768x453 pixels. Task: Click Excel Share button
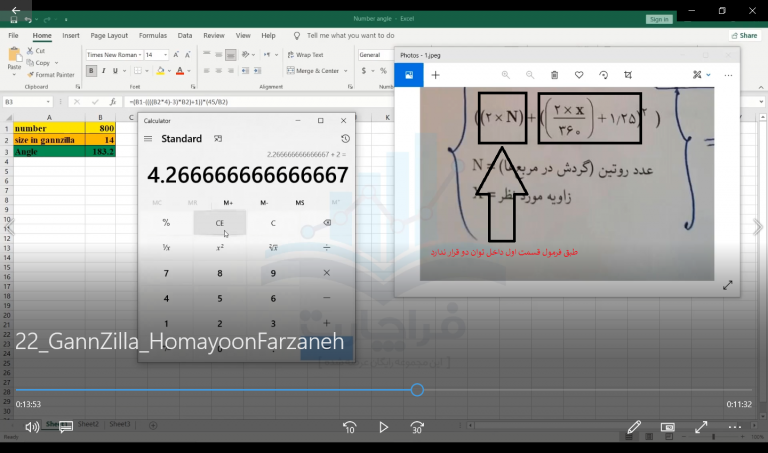[x=744, y=36]
